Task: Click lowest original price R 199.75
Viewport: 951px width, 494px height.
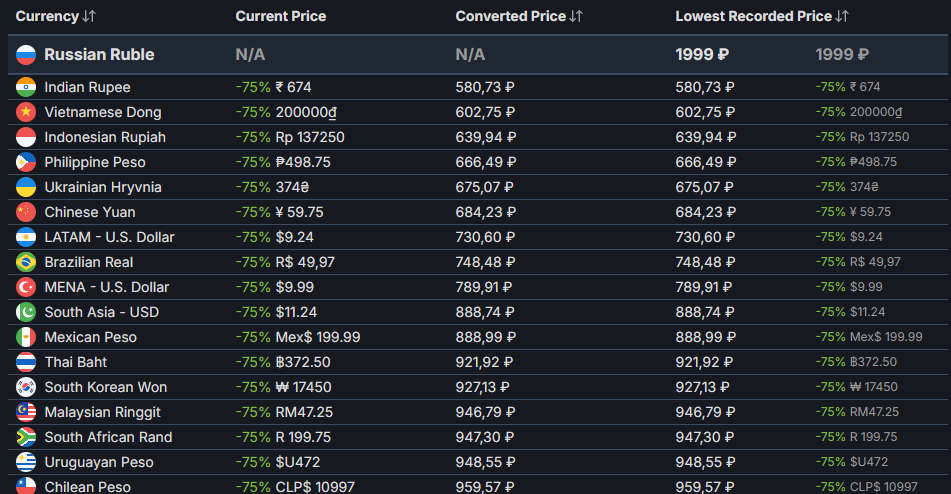Action: coord(874,437)
